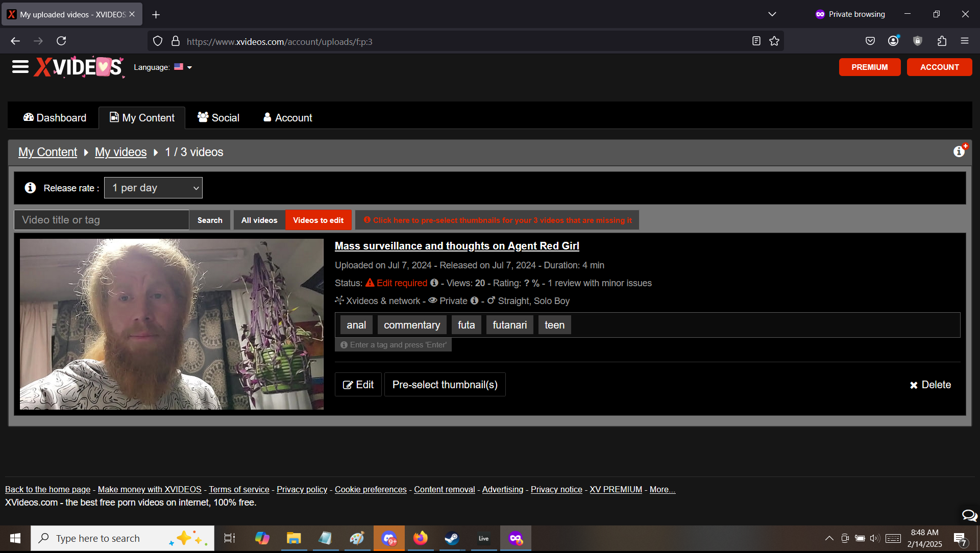Click the info icon with plus badge
This screenshot has width=980, height=553.
click(x=959, y=151)
